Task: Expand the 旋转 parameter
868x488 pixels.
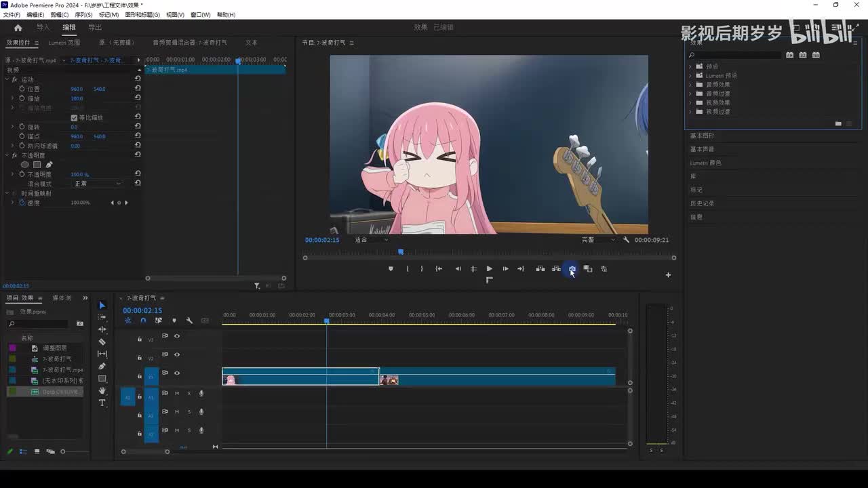Action: coord(12,127)
